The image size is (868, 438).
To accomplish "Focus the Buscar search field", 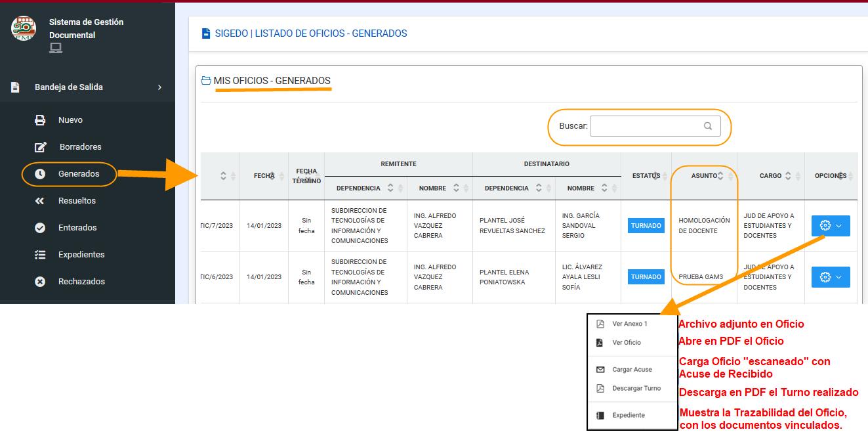I will [655, 126].
